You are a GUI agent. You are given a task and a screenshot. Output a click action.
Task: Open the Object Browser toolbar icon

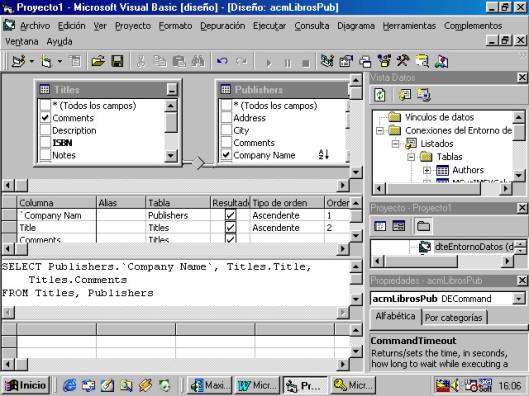384,61
